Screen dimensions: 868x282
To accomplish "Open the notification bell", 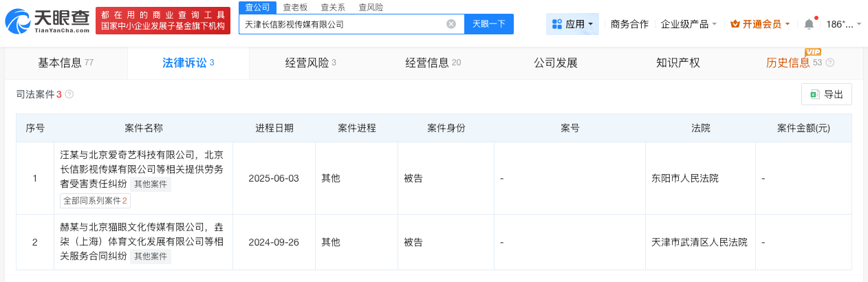I will click(809, 24).
